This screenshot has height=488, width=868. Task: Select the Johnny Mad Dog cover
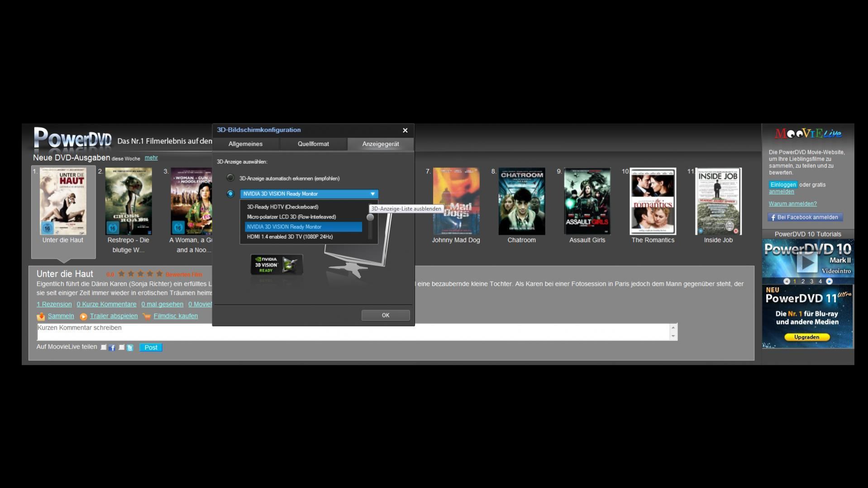456,201
